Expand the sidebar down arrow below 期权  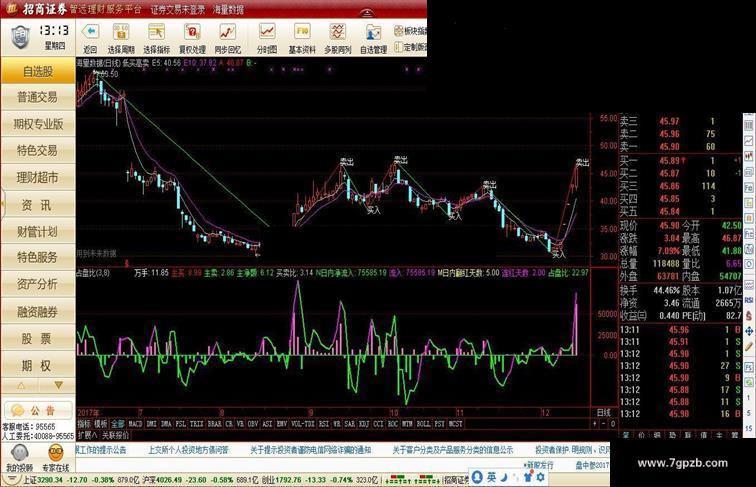click(59, 385)
